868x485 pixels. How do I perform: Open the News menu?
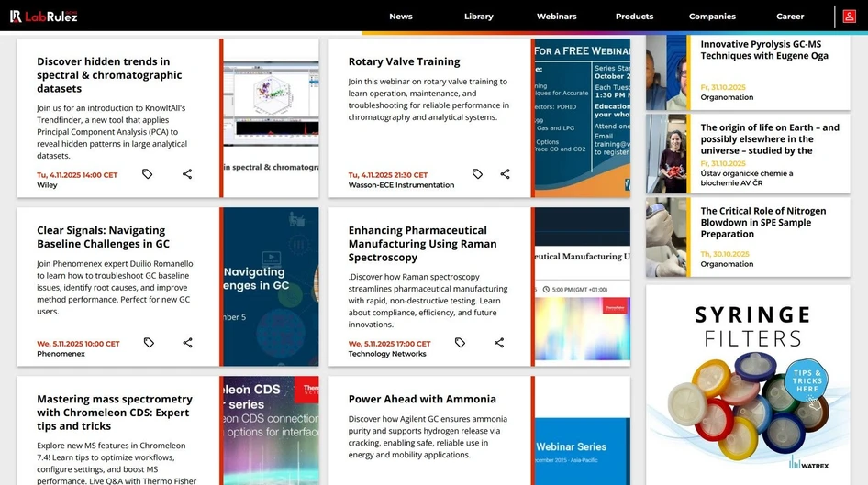tap(401, 16)
